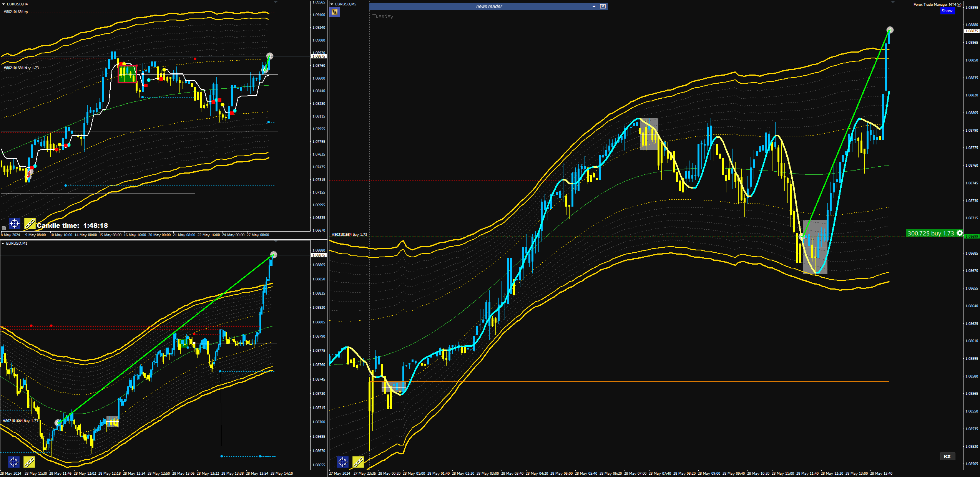Close the news reader panel
The width and height of the screenshot is (980, 477).
(x=603, y=6)
